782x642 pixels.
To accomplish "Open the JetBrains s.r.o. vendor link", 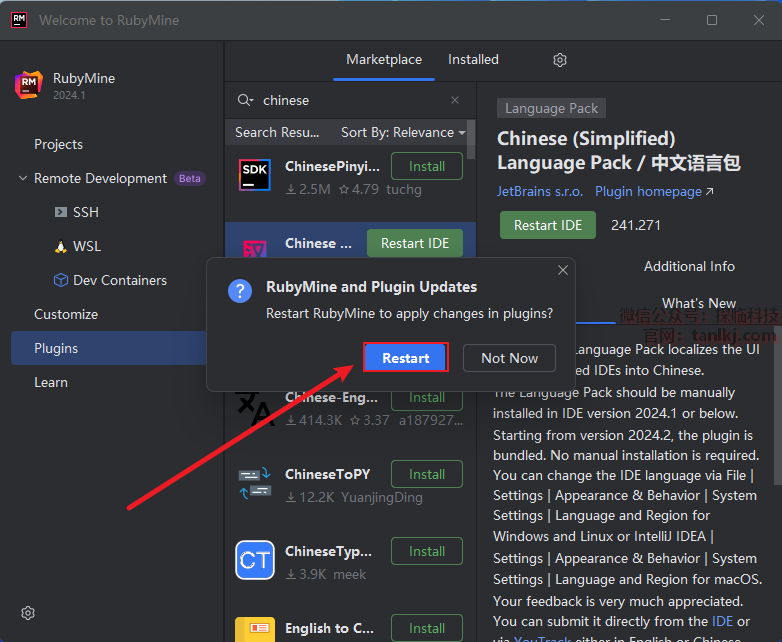I will tap(540, 192).
